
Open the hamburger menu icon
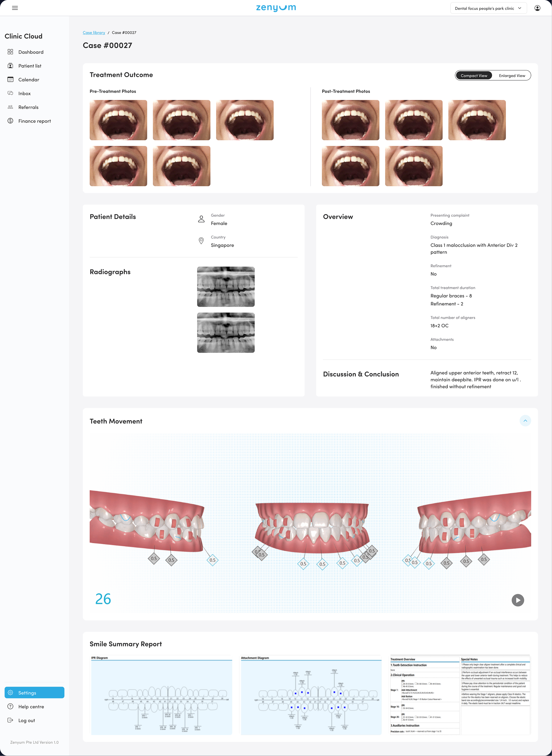coord(15,8)
